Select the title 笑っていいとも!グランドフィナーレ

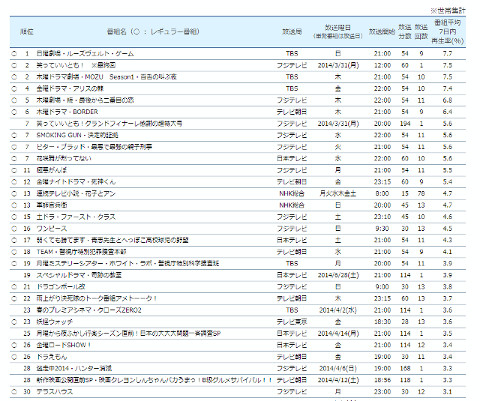tap(109, 124)
